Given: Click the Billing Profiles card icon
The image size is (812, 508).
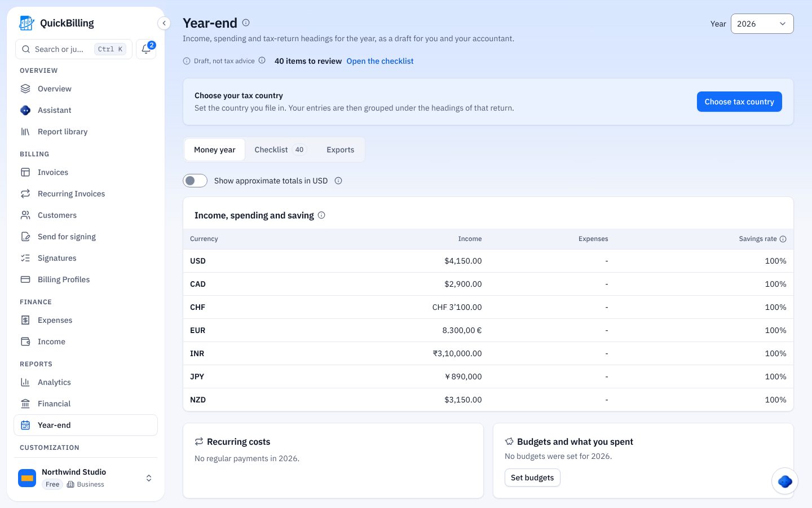Looking at the screenshot, I should (x=25, y=279).
